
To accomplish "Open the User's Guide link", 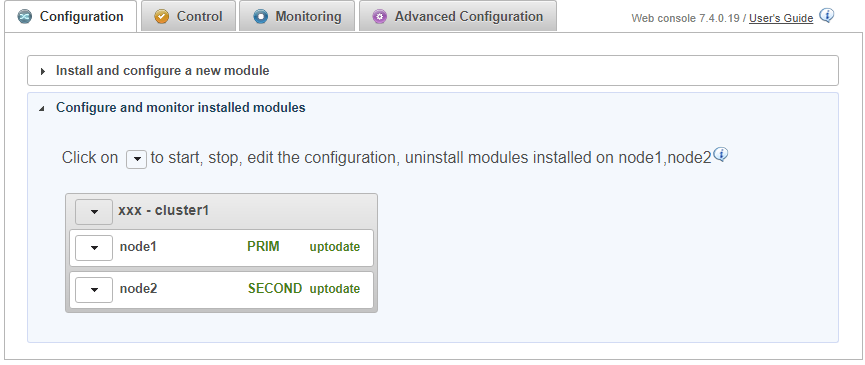I will [781, 18].
